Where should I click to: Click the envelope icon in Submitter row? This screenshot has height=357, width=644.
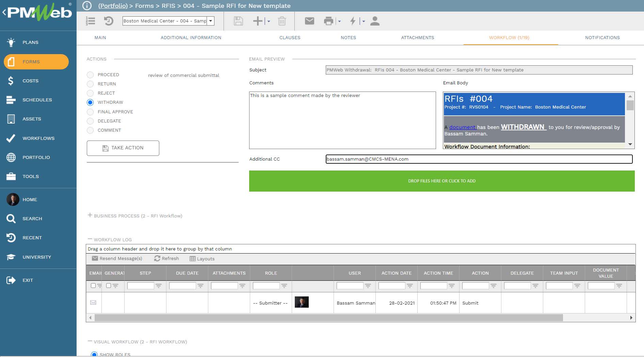93,302
